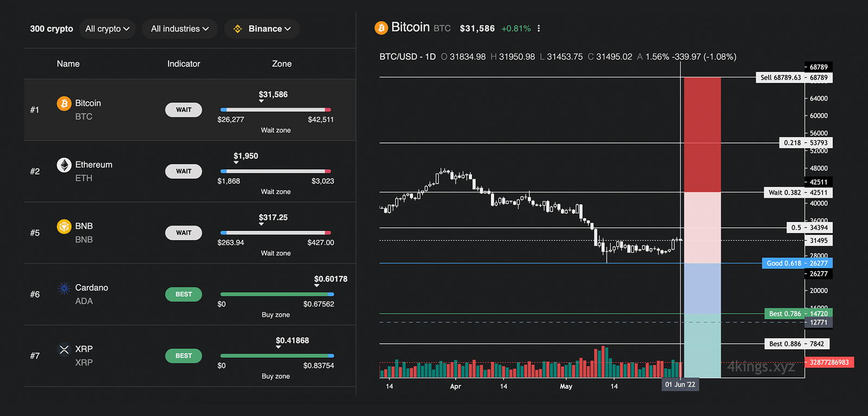This screenshot has height=416, width=868.
Task: Click the BTC/USD - 1D timeframe label
Action: (x=407, y=56)
